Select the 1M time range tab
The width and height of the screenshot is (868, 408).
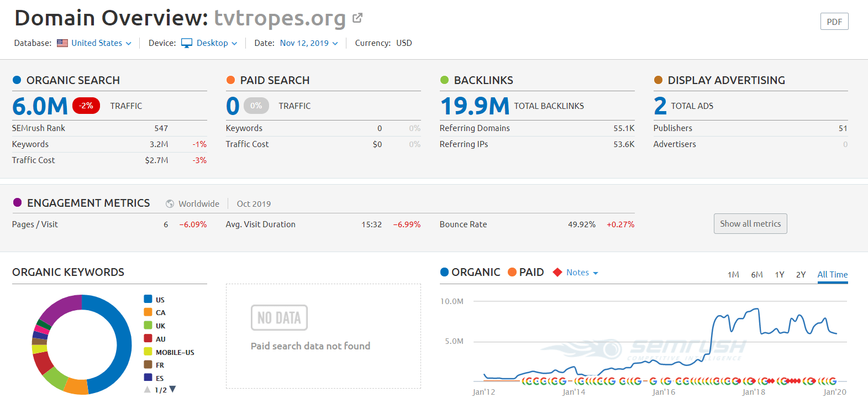(733, 275)
